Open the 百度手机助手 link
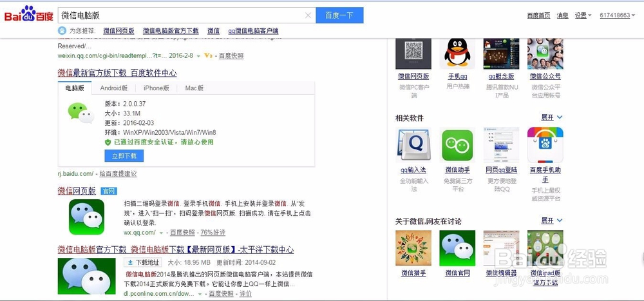644x301 pixels. coord(545,175)
